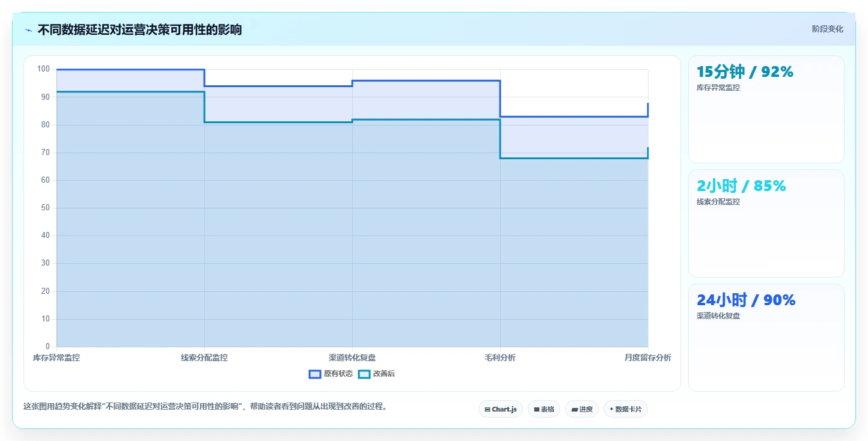
Task: Click the 原有状态 blue legend swatch
Action: point(315,374)
